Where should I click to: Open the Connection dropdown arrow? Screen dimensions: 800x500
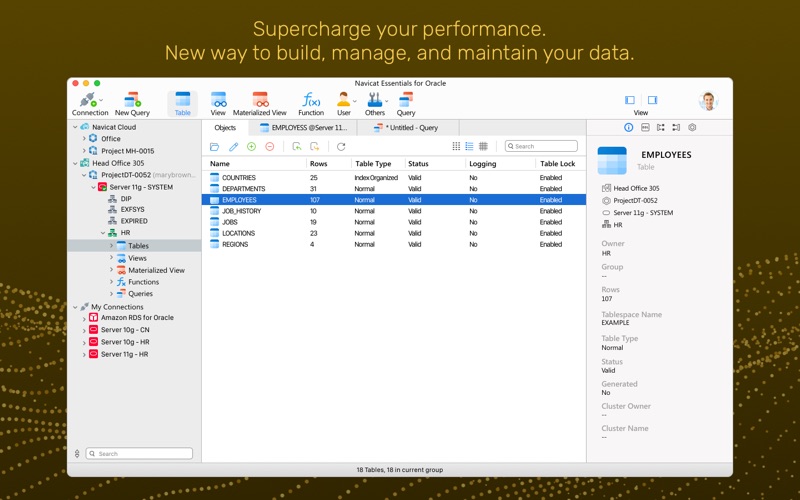tap(101, 100)
